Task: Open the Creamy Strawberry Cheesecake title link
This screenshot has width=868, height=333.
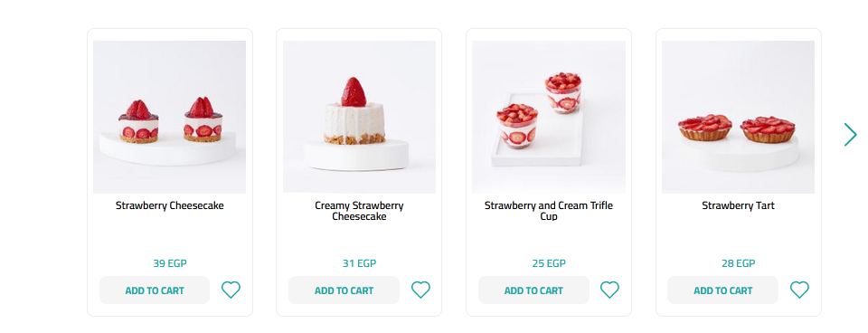Action: (359, 211)
